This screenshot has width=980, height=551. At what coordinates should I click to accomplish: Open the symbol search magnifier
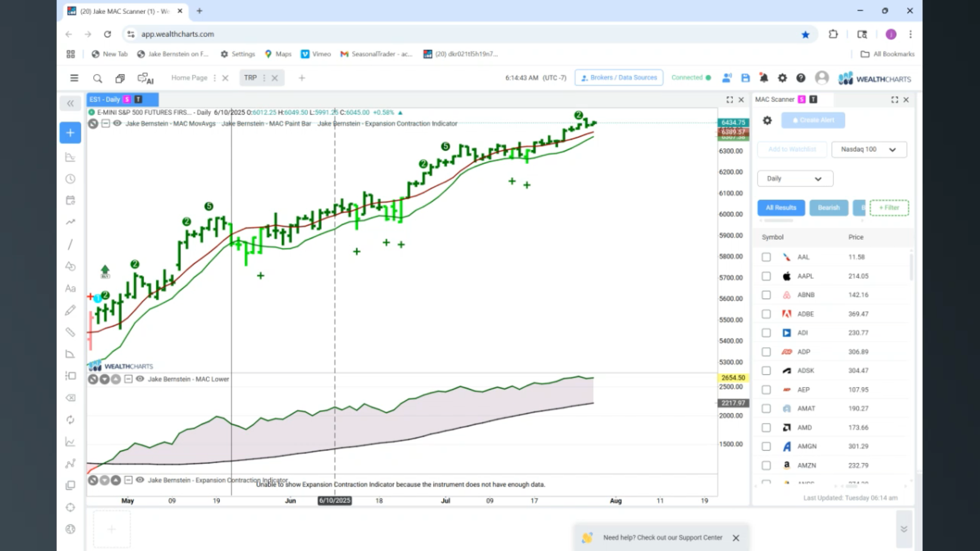tap(97, 78)
